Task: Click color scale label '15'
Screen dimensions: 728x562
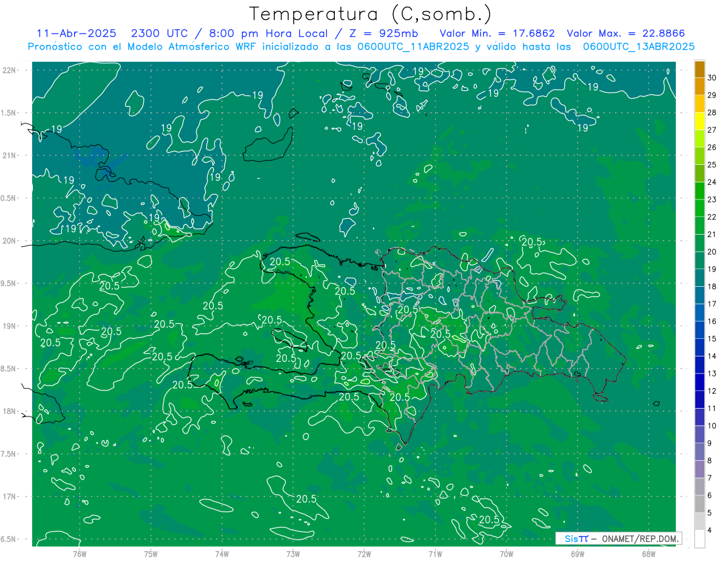Action: click(712, 339)
